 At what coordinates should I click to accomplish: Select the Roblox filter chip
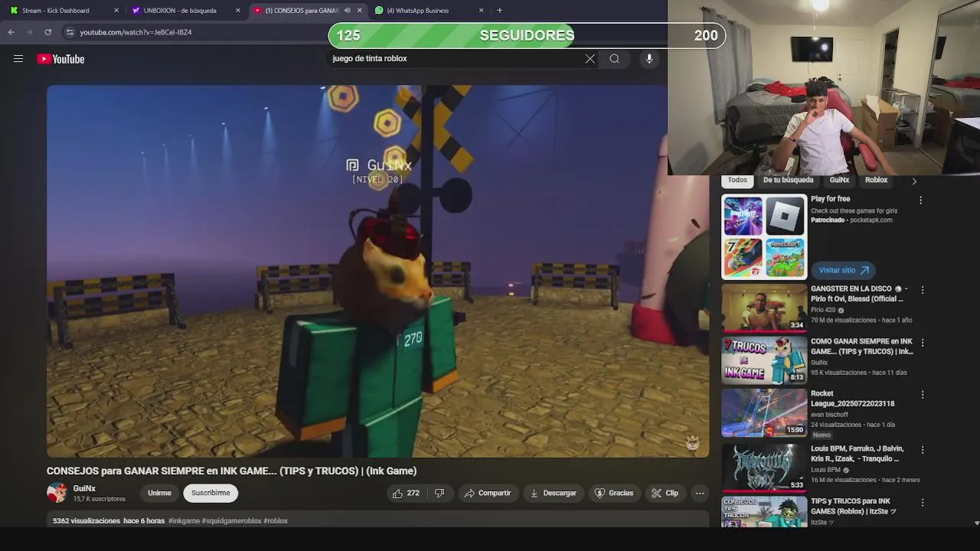pos(876,181)
